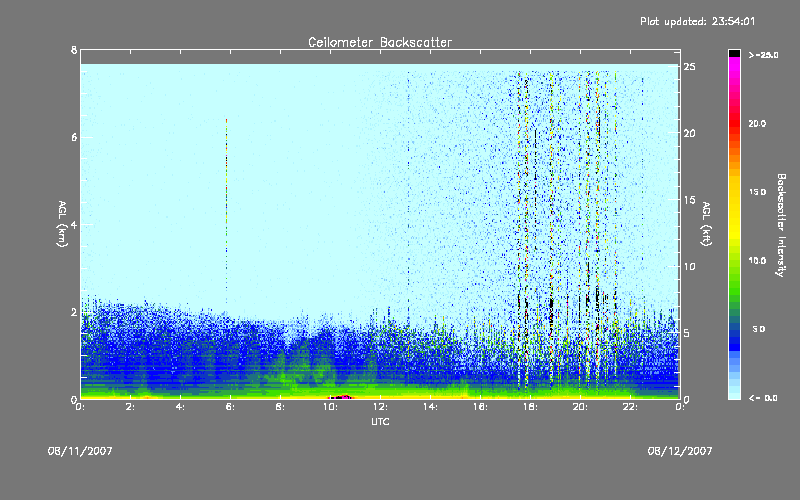Click the '14:' hour tick on UTC axis
Viewport: 800px width, 500px height.
[431, 407]
